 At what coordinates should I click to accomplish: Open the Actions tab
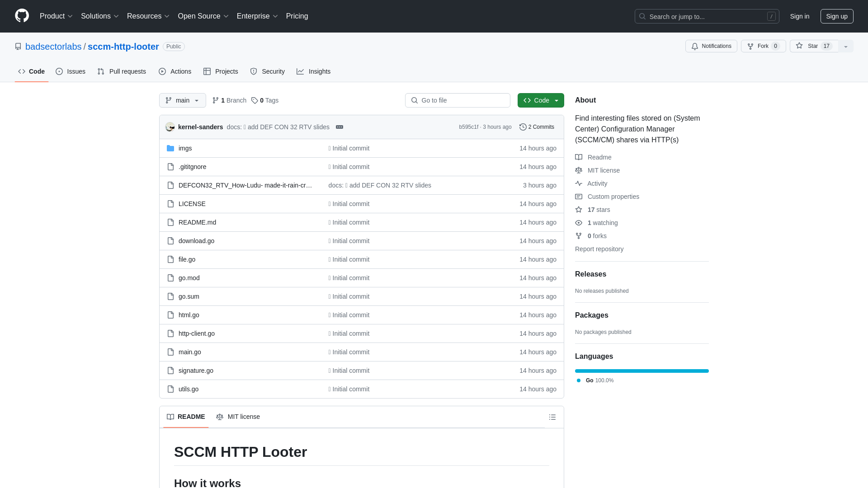tap(175, 71)
